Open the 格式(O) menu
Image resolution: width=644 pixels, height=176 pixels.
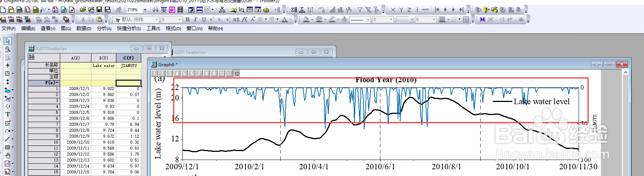tap(173, 28)
